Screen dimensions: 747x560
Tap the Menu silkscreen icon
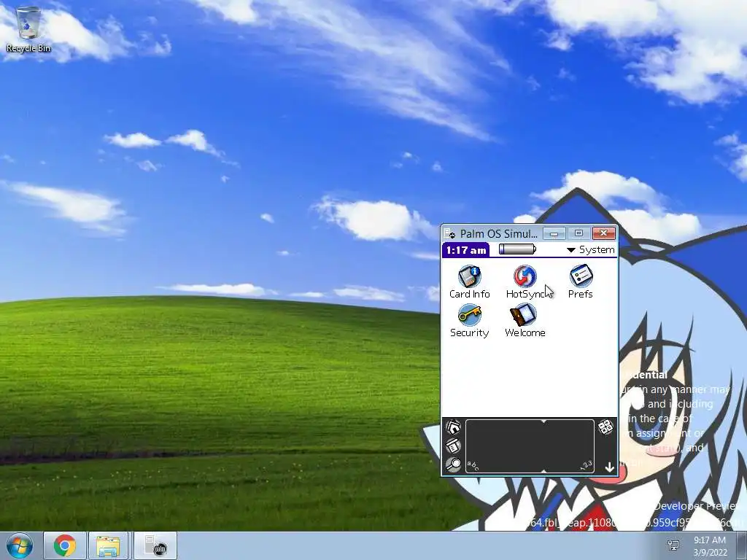[x=453, y=446]
